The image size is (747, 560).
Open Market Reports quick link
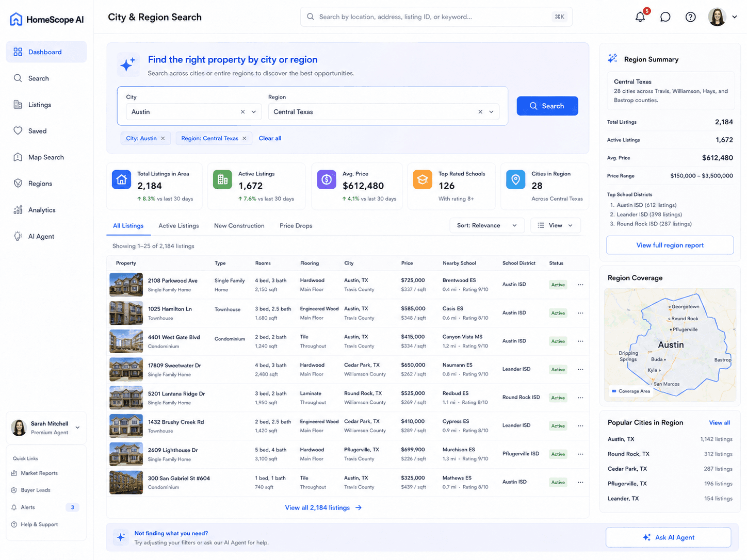point(34,473)
